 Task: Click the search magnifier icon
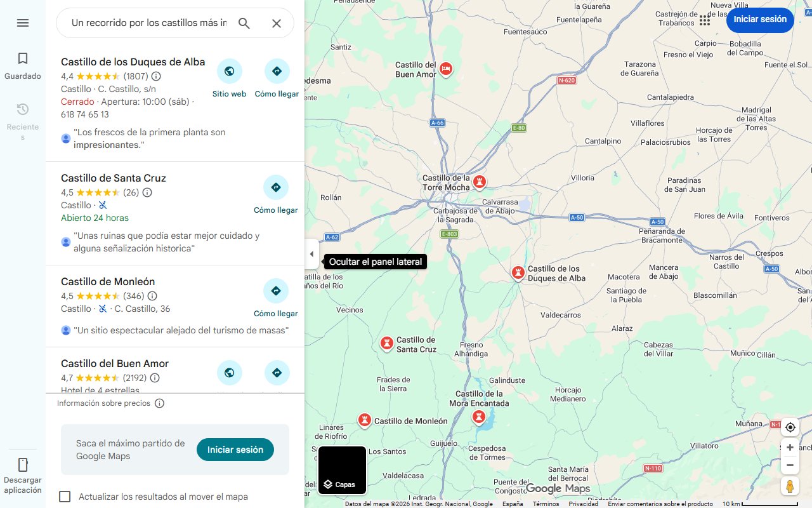244,23
